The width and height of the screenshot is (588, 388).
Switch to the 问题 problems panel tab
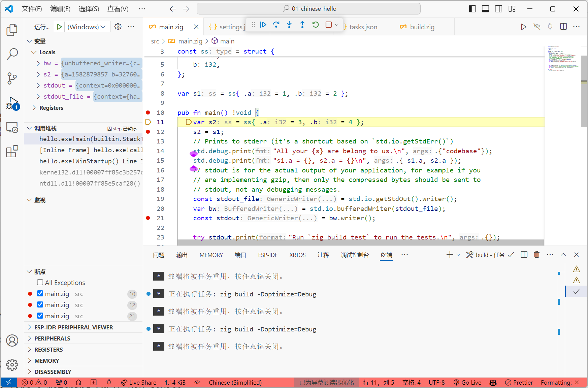[x=159, y=255]
